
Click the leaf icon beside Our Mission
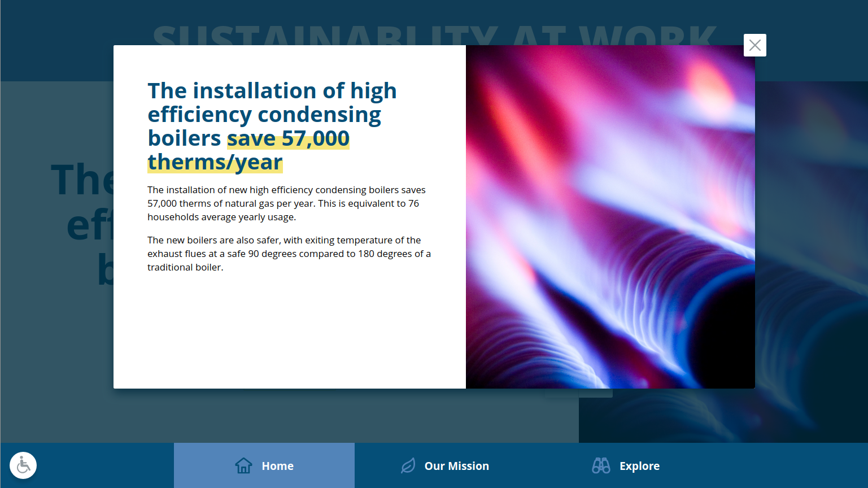pyautogui.click(x=408, y=466)
